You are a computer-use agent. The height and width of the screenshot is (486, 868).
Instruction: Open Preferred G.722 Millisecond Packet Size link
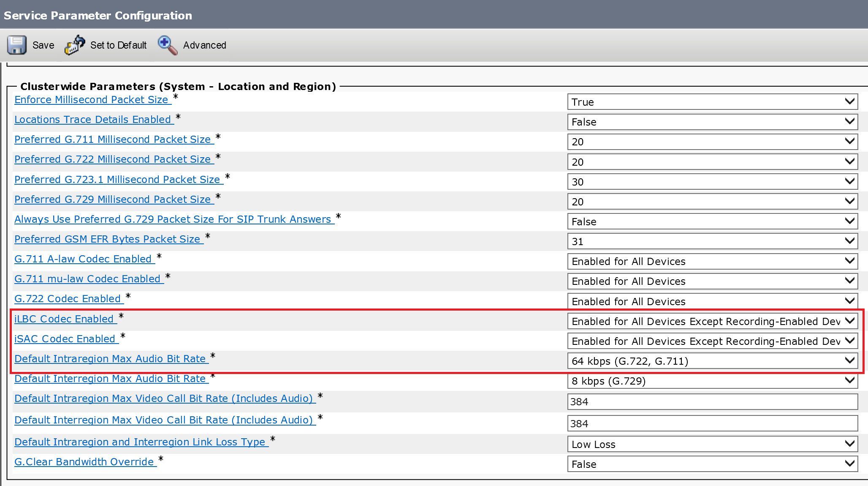pos(114,159)
